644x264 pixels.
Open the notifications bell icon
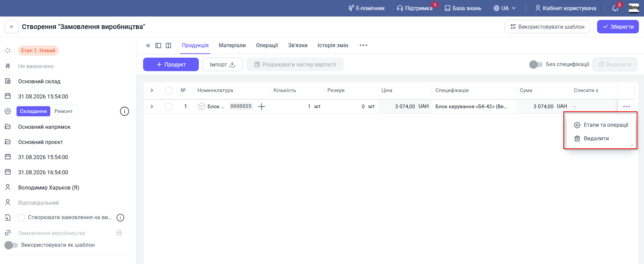click(615, 8)
